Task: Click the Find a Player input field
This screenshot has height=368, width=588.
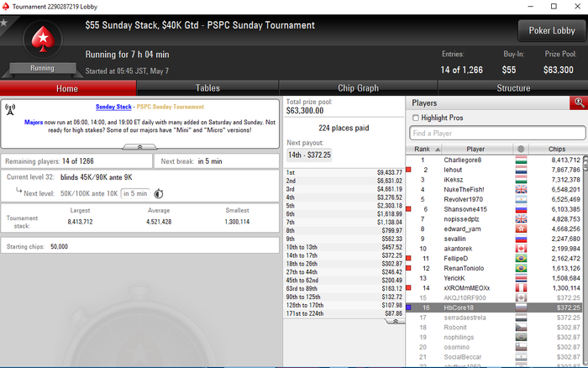Action: pyautogui.click(x=497, y=134)
